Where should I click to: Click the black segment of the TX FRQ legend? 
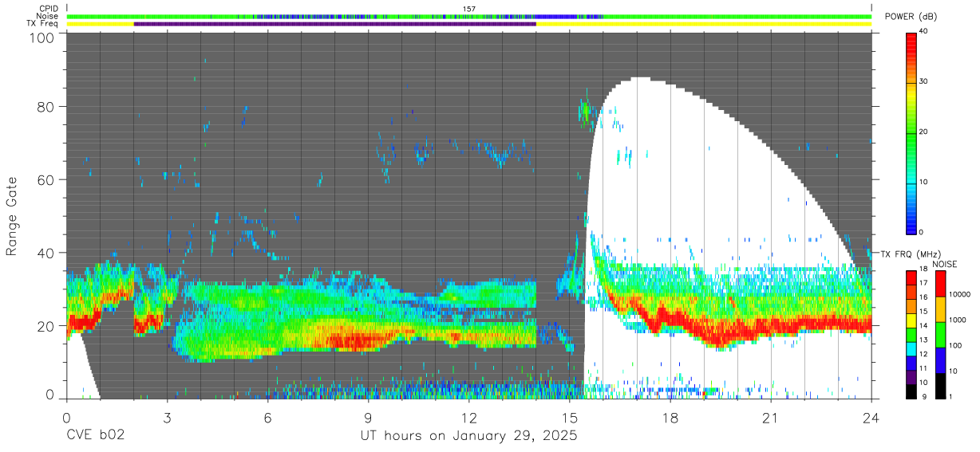(911, 391)
